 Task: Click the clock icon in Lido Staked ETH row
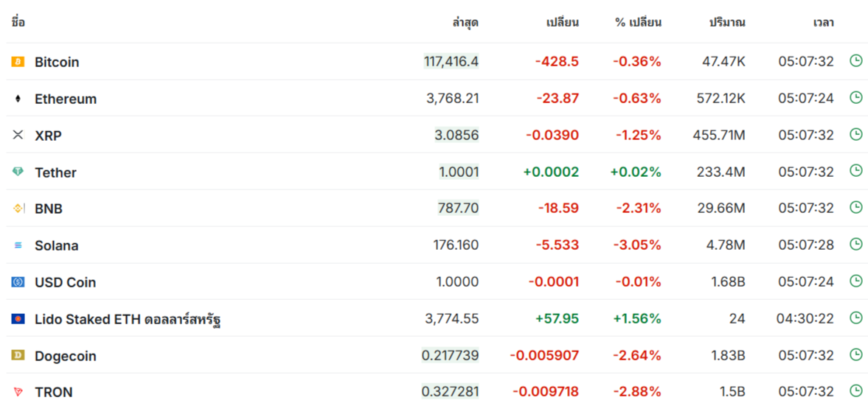click(855, 318)
